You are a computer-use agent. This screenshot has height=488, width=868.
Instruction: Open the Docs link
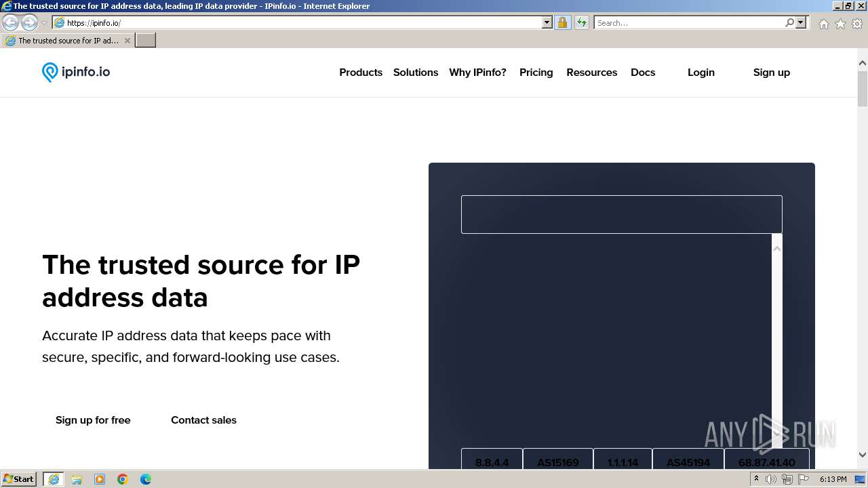[x=643, y=73]
